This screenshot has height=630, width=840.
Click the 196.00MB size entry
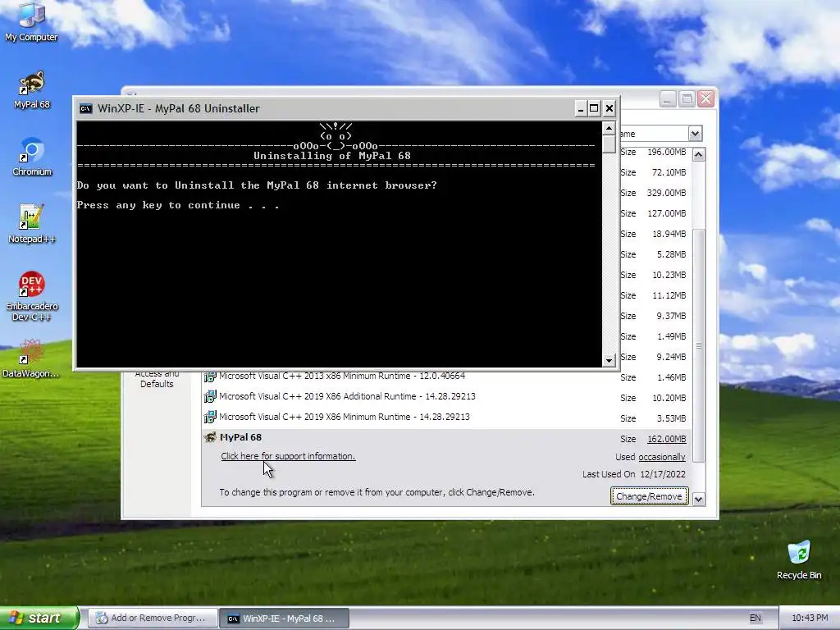point(666,152)
